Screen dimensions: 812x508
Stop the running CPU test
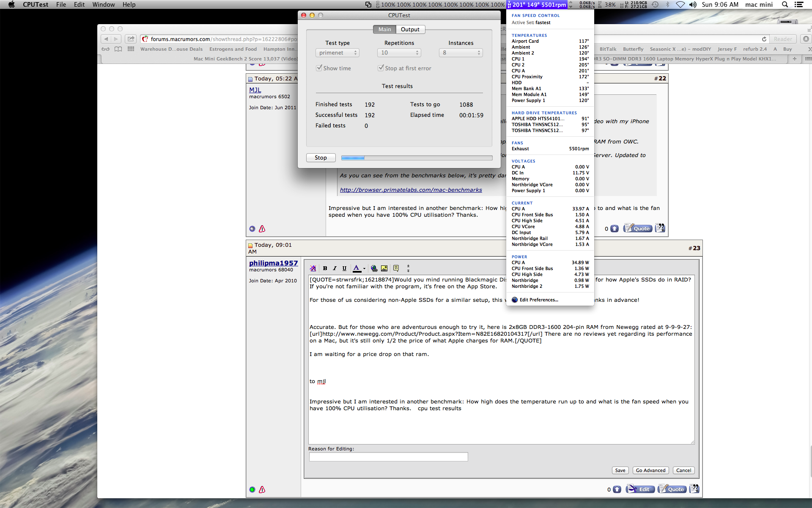click(321, 157)
